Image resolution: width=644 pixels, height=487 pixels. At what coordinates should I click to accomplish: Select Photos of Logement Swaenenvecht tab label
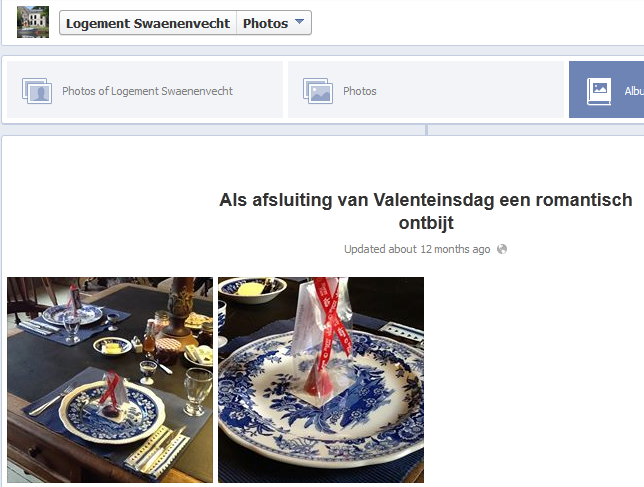pos(147,91)
